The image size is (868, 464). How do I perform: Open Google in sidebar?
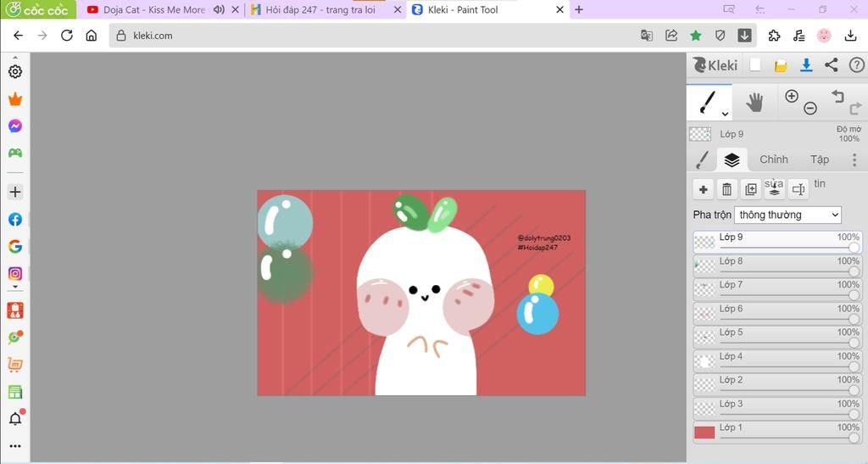tap(15, 246)
